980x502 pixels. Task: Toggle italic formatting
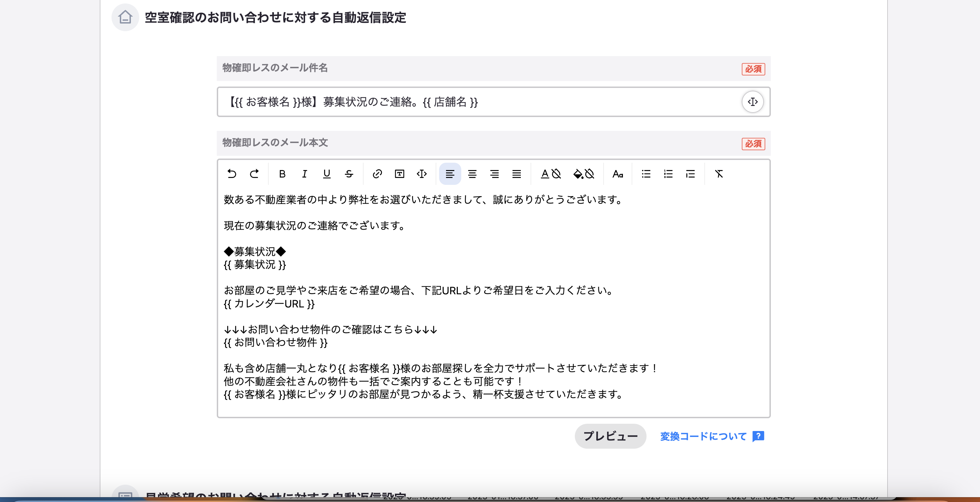pyautogui.click(x=304, y=174)
